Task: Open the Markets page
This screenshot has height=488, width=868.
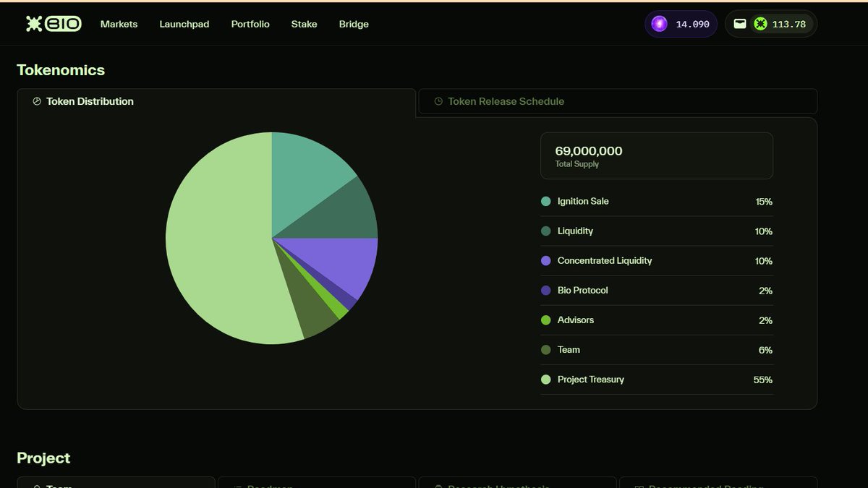Action: pos(119,24)
